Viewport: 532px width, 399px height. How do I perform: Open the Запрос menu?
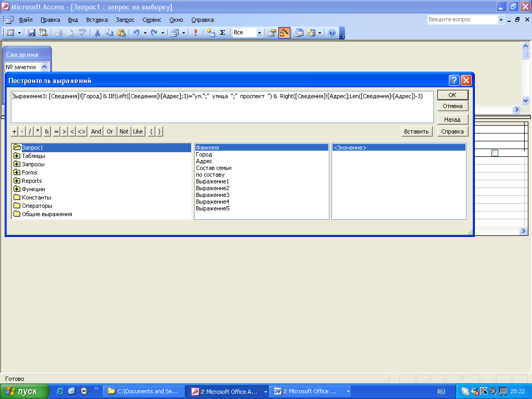coord(125,20)
